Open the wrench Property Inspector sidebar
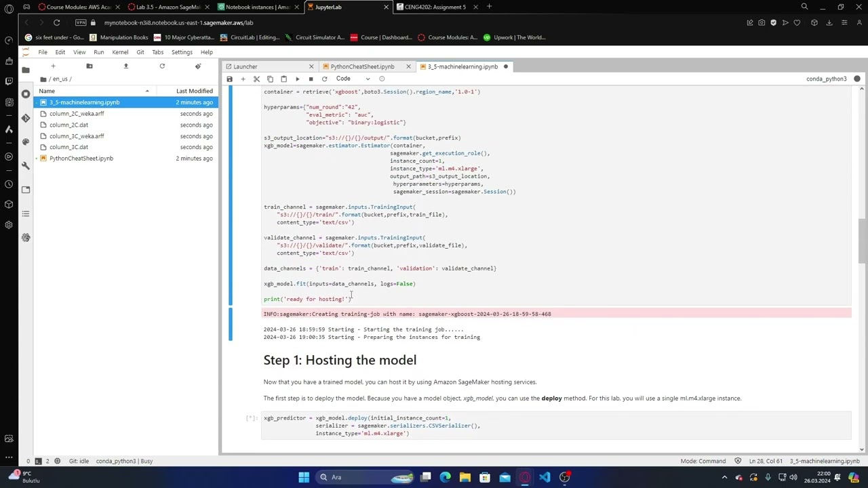 26,165
